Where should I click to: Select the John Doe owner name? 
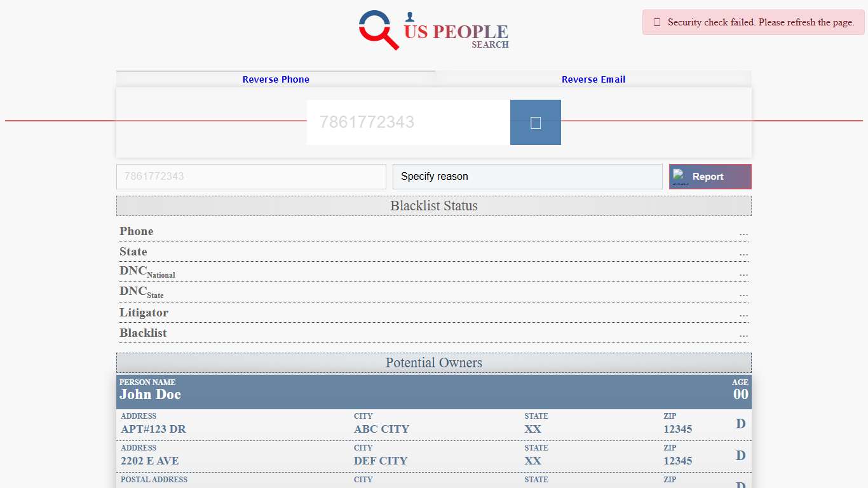(x=150, y=394)
